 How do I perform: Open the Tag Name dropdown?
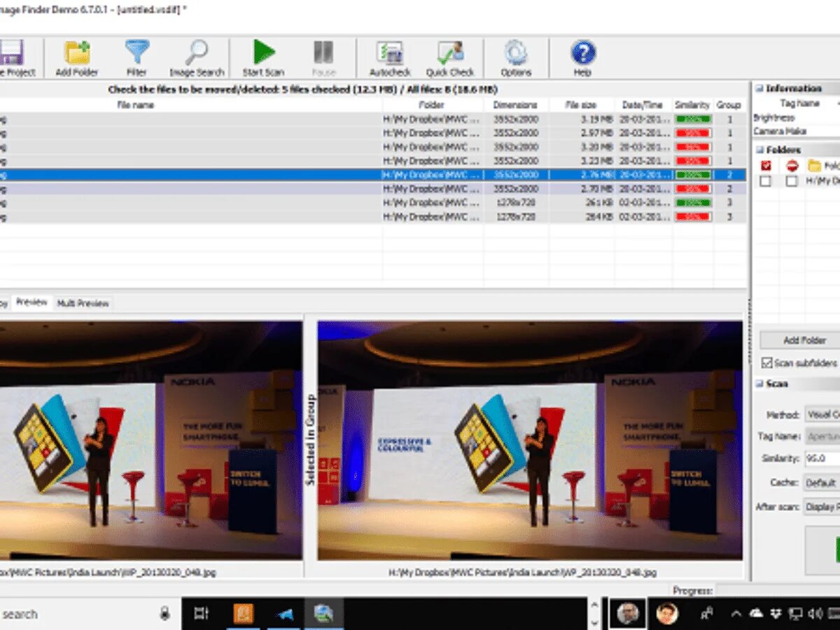coord(822,436)
